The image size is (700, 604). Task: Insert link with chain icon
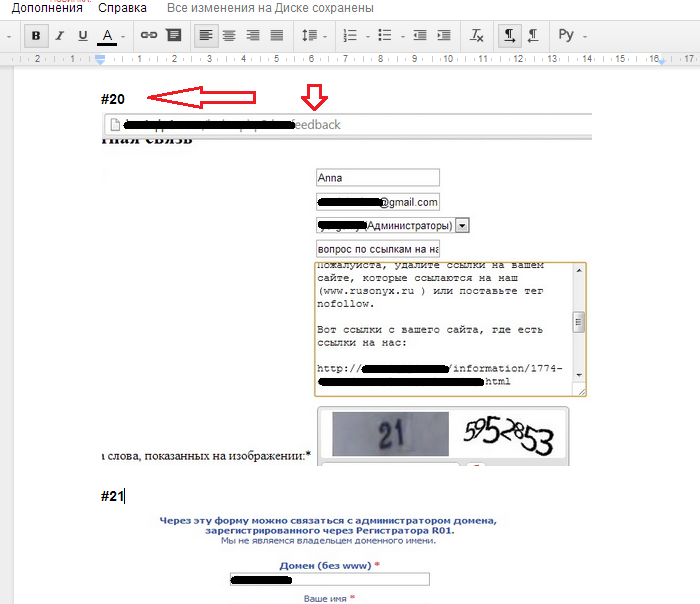point(149,35)
